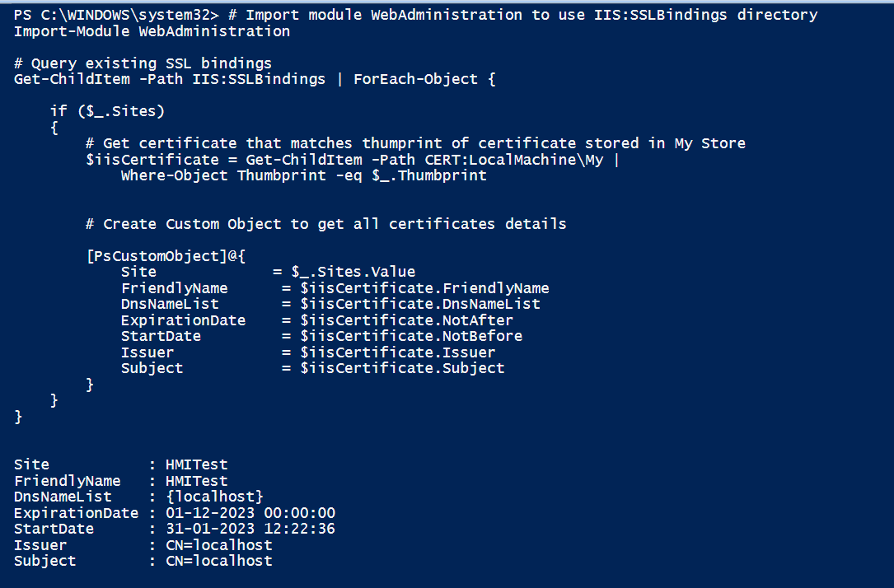Click output Site value HMITest
This screenshot has width=894, height=588.
(197, 465)
